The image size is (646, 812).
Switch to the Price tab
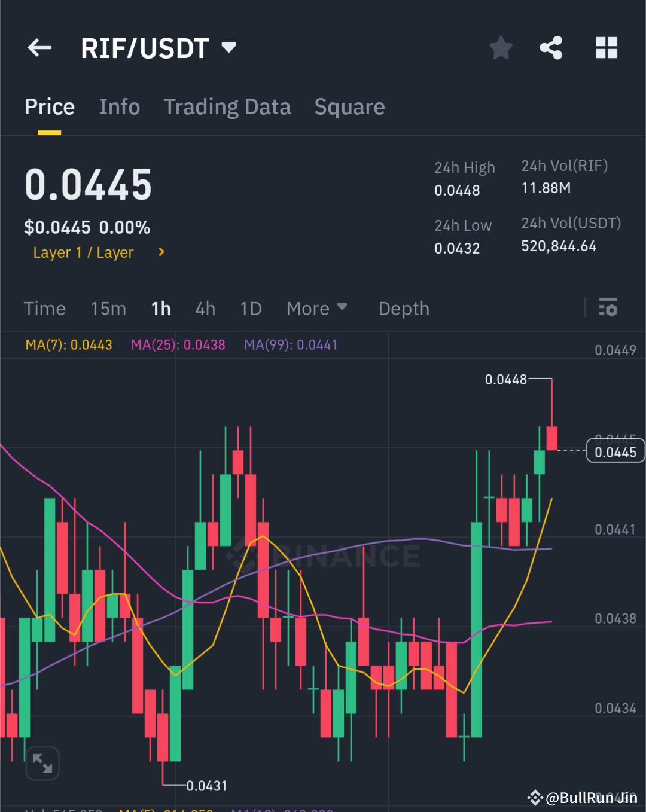click(50, 107)
